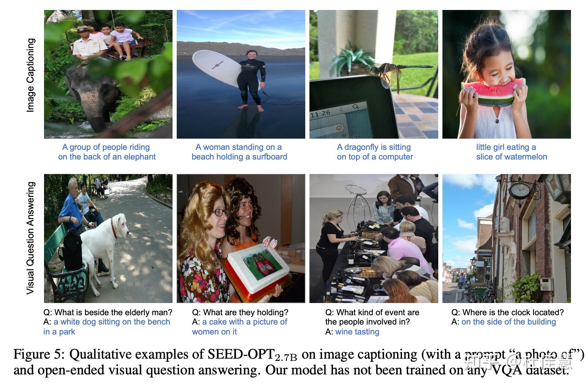
Task: Select the dragonfly caption text
Action: pyautogui.click(x=375, y=152)
